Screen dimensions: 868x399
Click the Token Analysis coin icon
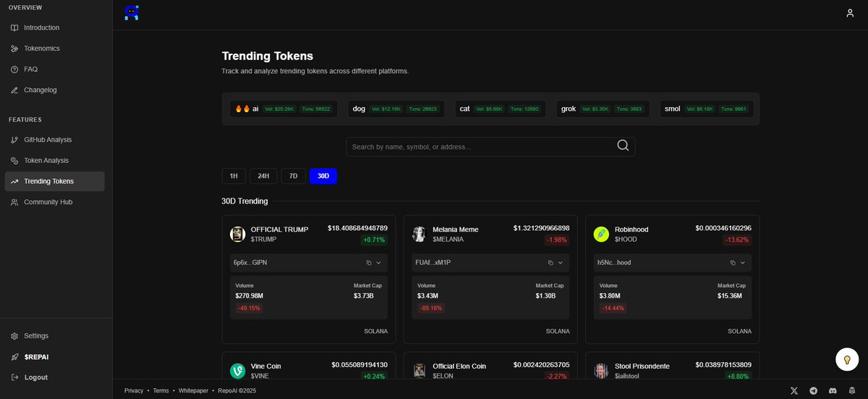click(x=15, y=161)
